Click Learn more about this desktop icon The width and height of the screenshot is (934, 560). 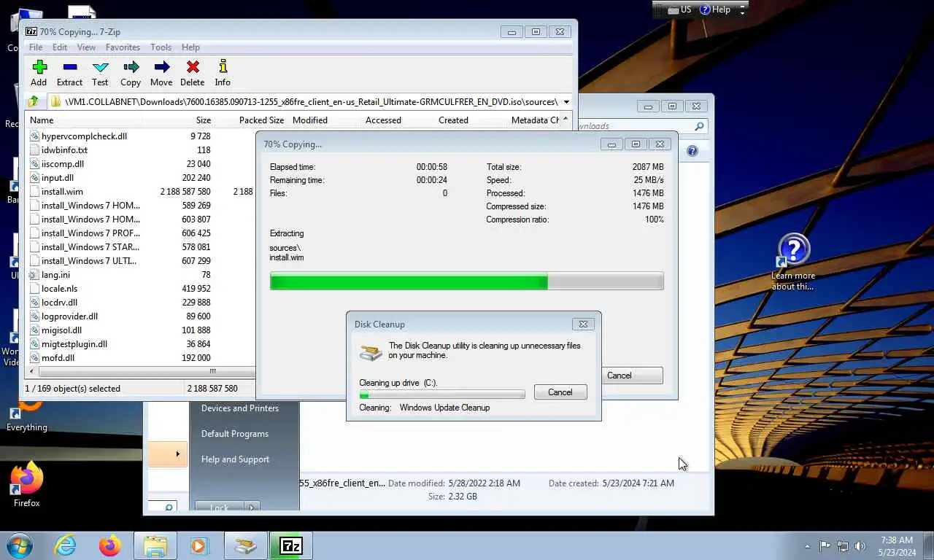pos(793,262)
